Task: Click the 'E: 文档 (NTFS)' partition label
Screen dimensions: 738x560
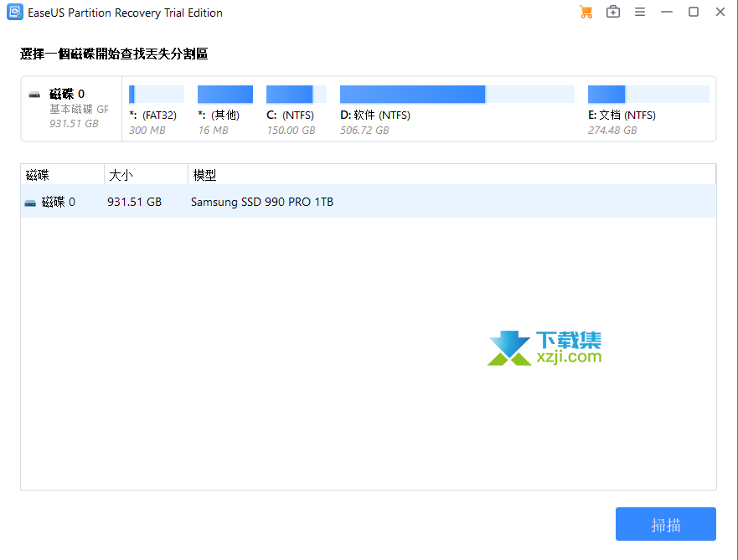Action: pyautogui.click(x=622, y=116)
